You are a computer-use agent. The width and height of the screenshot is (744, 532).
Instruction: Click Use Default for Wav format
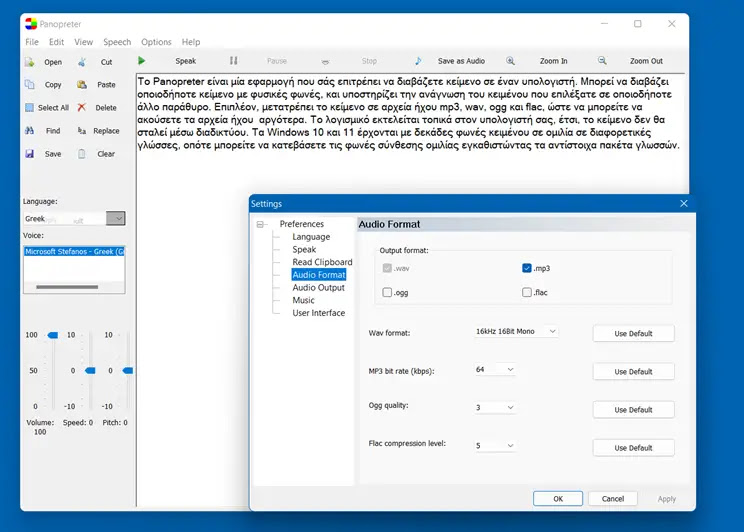[x=633, y=334]
